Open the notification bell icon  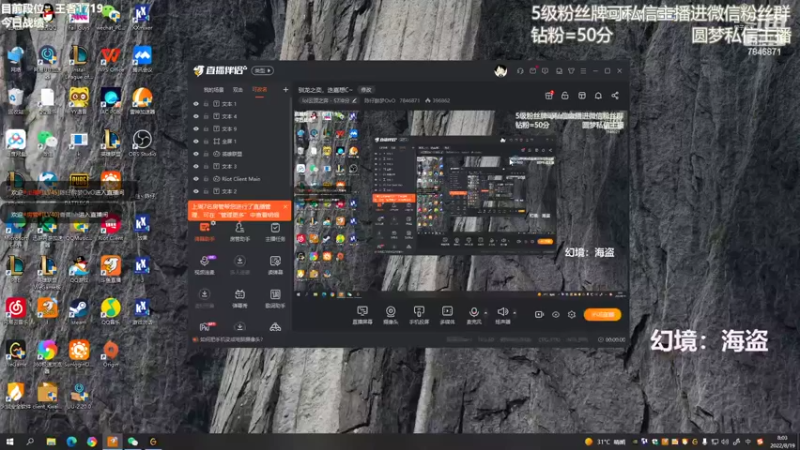598,95
